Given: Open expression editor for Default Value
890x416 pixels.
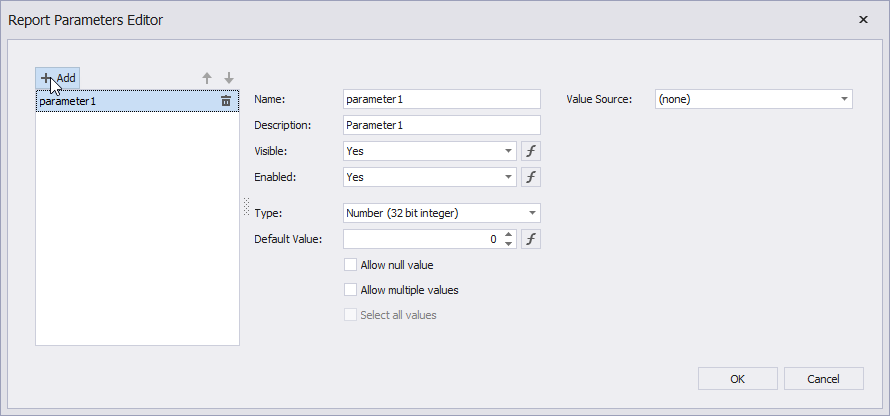Looking at the screenshot, I should [531, 239].
